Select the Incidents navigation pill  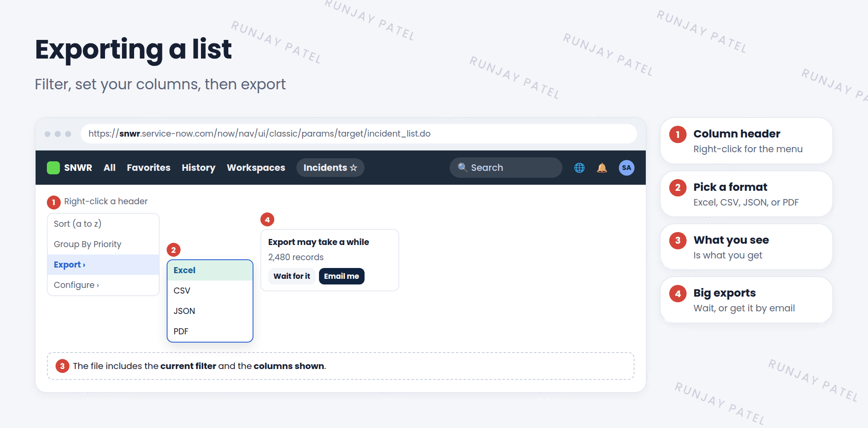(x=330, y=168)
